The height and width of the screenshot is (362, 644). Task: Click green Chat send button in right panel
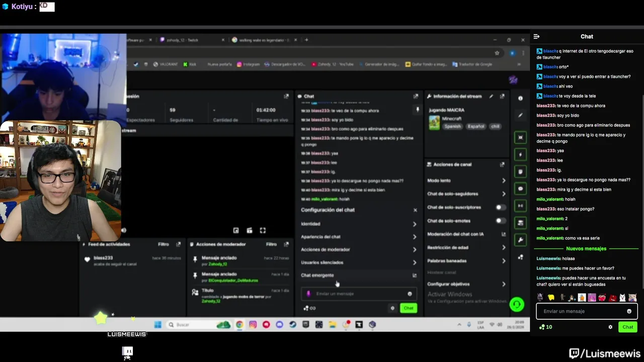[x=628, y=327]
